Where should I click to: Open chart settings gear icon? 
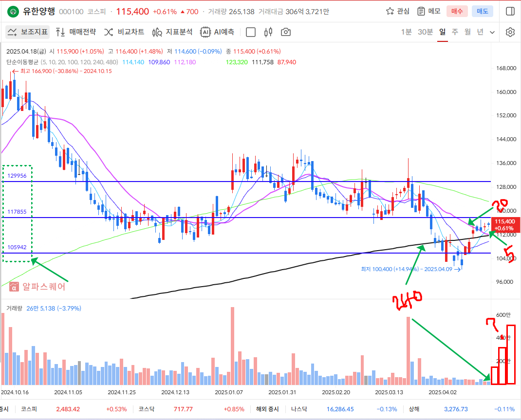pos(510,32)
